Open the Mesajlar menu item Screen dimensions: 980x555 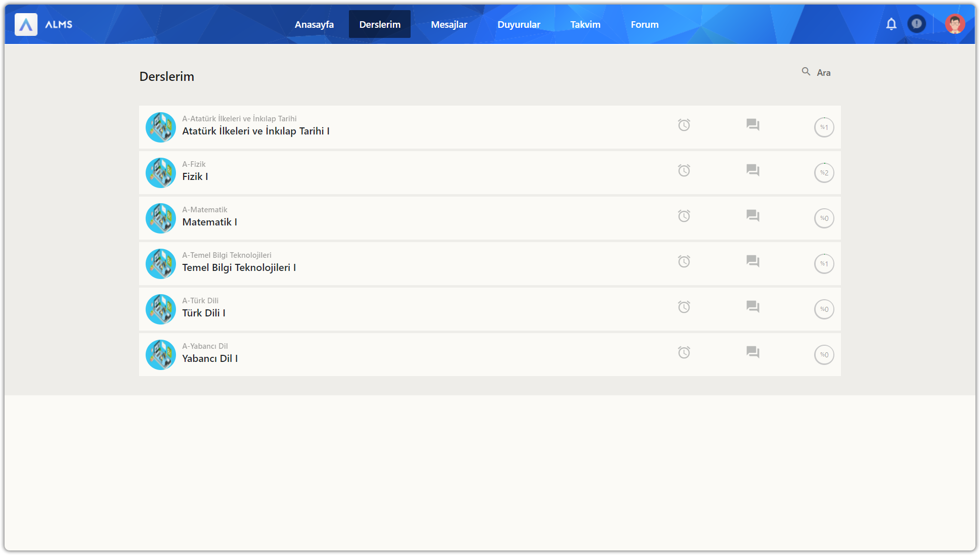tap(449, 24)
